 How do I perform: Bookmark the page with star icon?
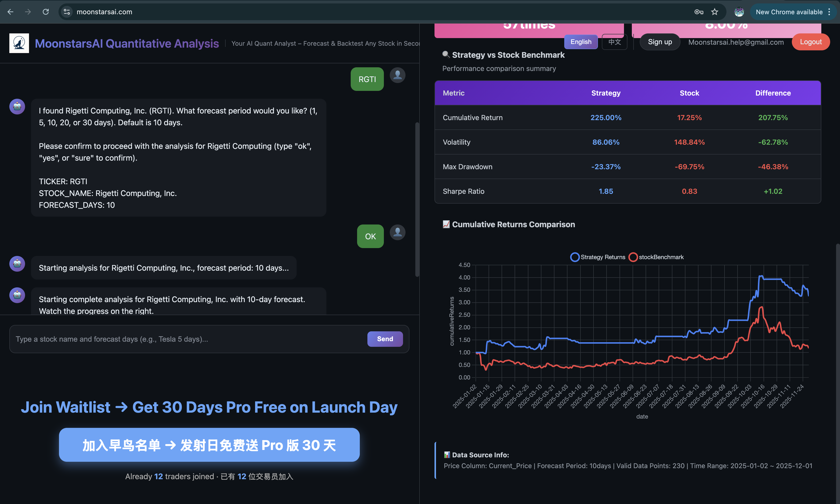coord(715,12)
